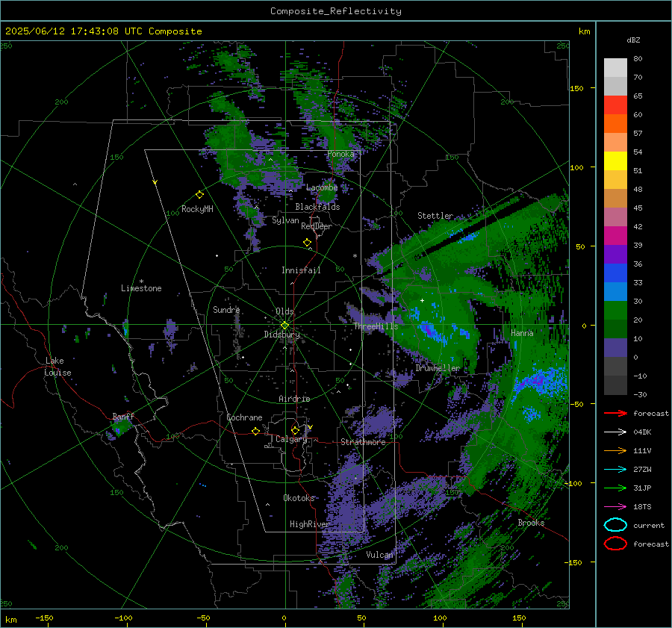This screenshot has height=628, width=672.
Task: Click the Limestone label on the map
Action: (x=141, y=288)
